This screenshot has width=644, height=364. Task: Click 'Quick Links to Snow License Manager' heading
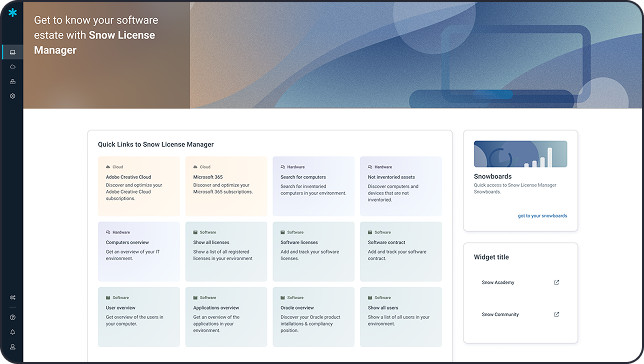tap(156, 144)
